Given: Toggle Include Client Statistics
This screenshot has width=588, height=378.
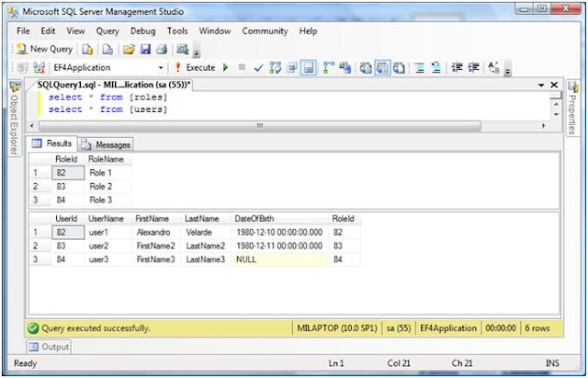Looking at the screenshot, I should click(x=345, y=68).
